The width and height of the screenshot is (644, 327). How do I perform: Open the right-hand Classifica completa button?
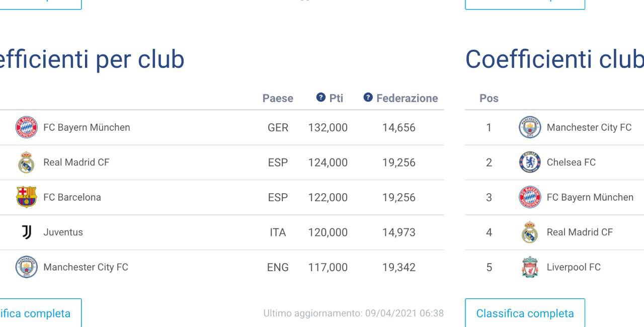coord(525,313)
